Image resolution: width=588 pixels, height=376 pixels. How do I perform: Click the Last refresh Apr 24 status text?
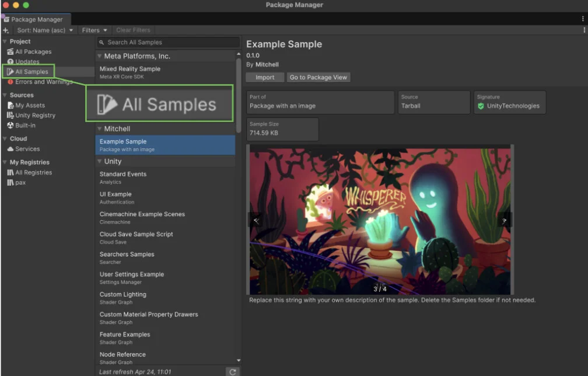point(135,372)
